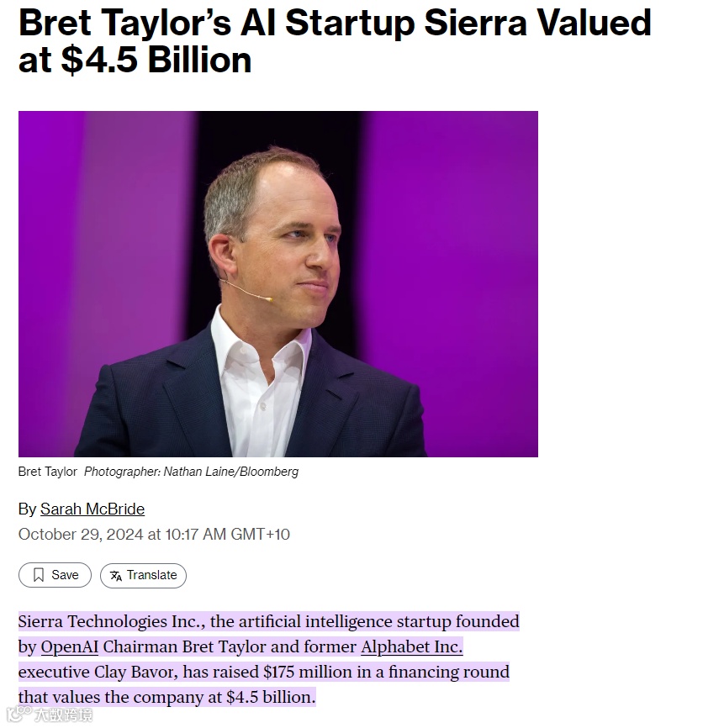Click the October 29, 2024 timestamp
Image resolution: width=703 pixels, height=728 pixels.
point(154,535)
